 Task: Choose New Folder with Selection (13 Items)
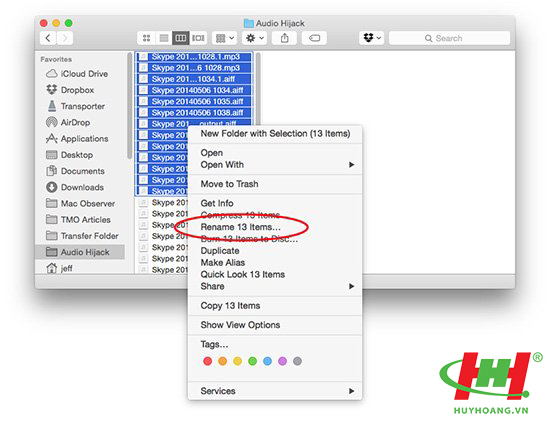275,134
